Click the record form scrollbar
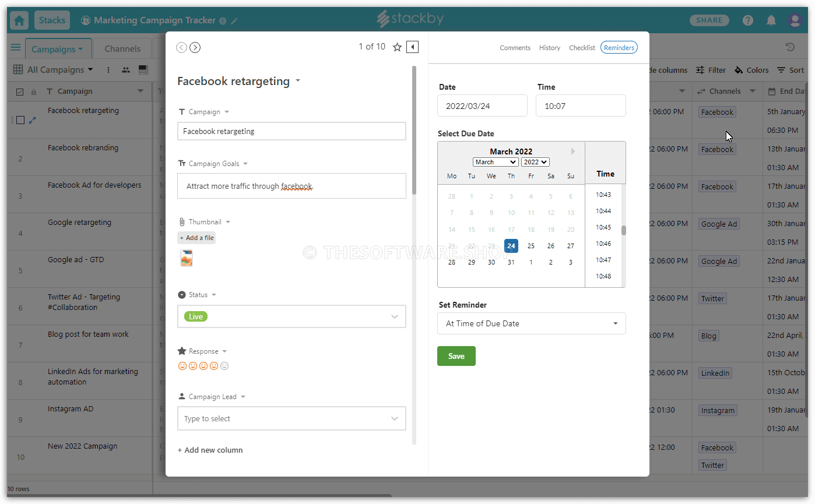The image size is (815, 504). point(414,130)
